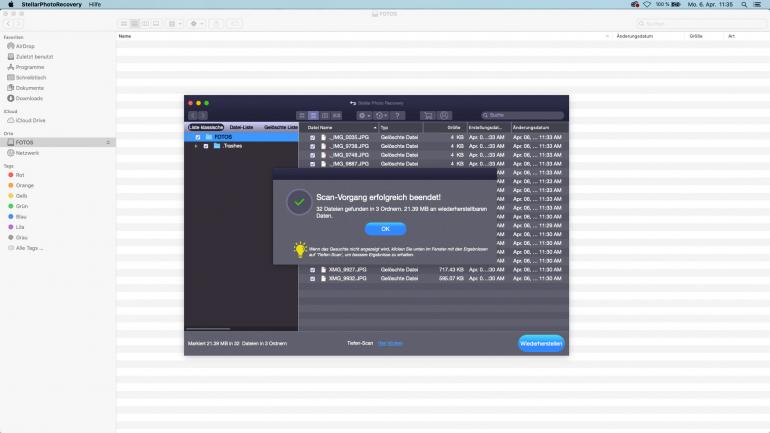
Task: Select the .Trashes folder in tree
Action: coord(232,146)
